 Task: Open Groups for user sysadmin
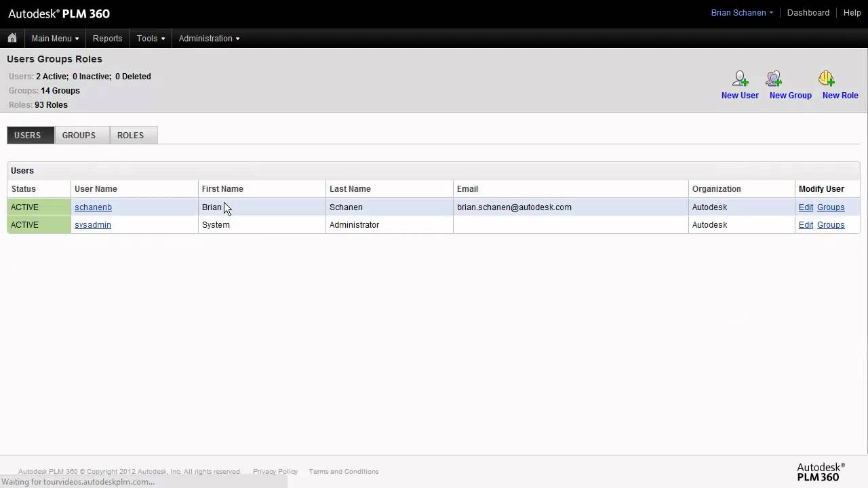click(x=831, y=225)
